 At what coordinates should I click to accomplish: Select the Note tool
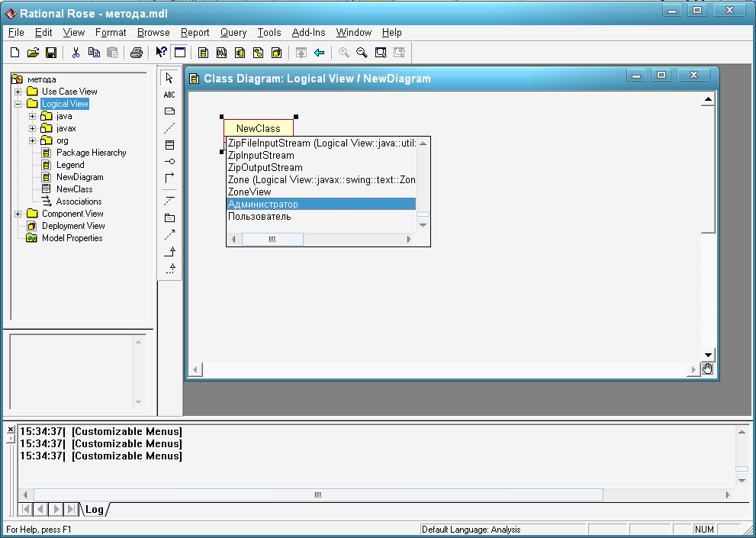pos(169,111)
